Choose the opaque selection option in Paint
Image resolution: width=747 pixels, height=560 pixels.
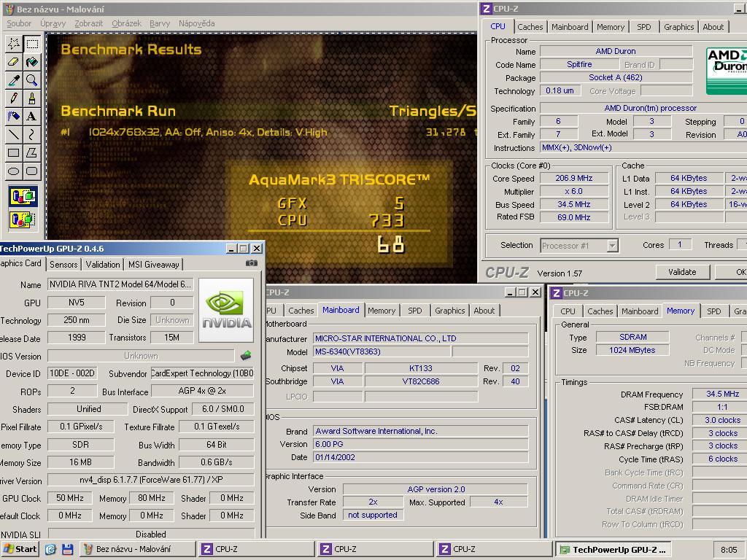coord(23,196)
